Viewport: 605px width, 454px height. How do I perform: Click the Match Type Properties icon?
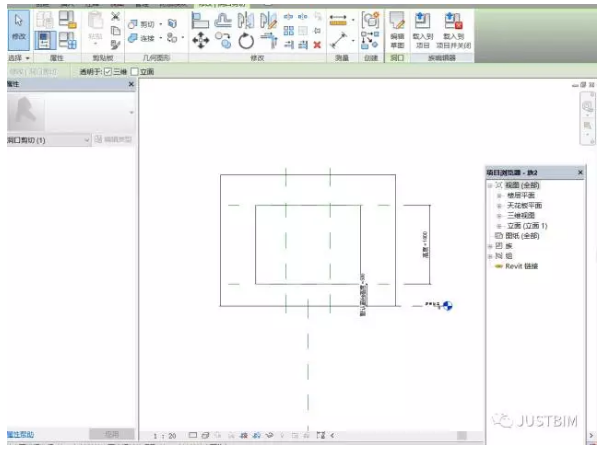pyautogui.click(x=115, y=45)
